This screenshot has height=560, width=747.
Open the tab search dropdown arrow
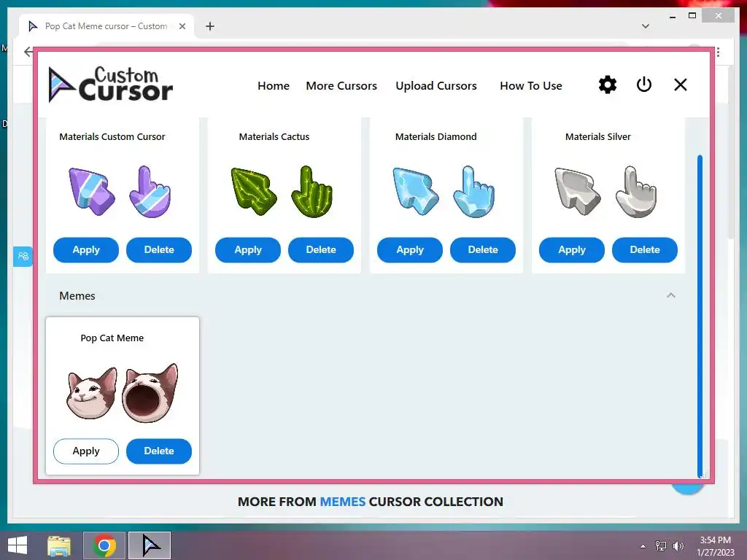(x=646, y=26)
